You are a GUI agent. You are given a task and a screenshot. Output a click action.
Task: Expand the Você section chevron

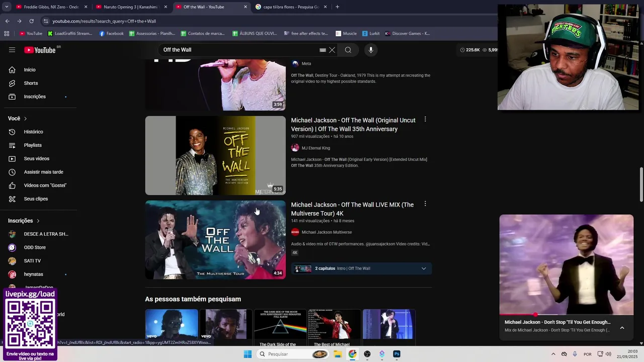tap(25, 119)
